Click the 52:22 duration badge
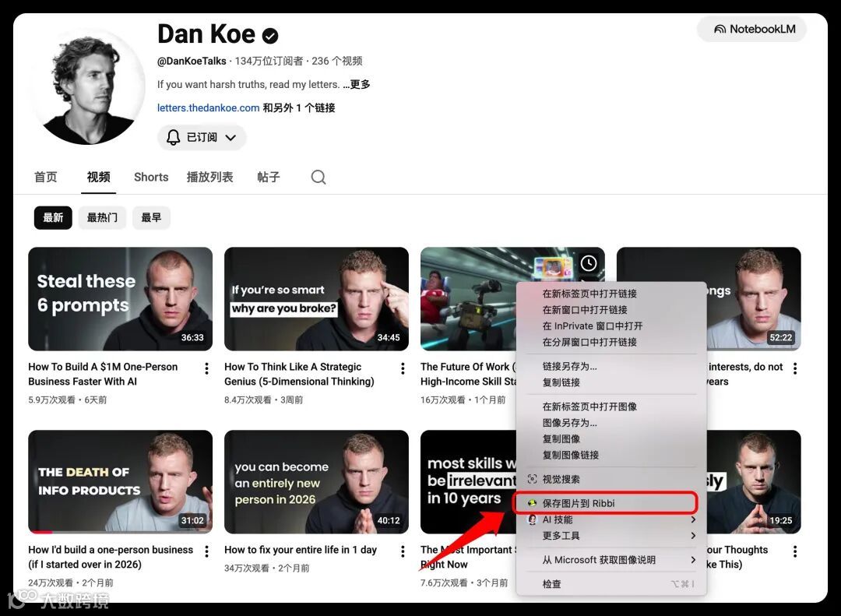Screen dimensions: 841x616 (781, 337)
